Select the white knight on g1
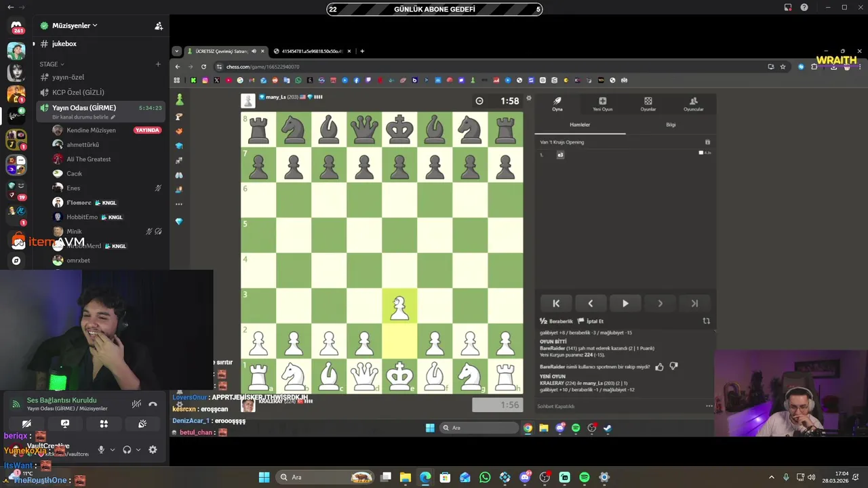 (470, 376)
